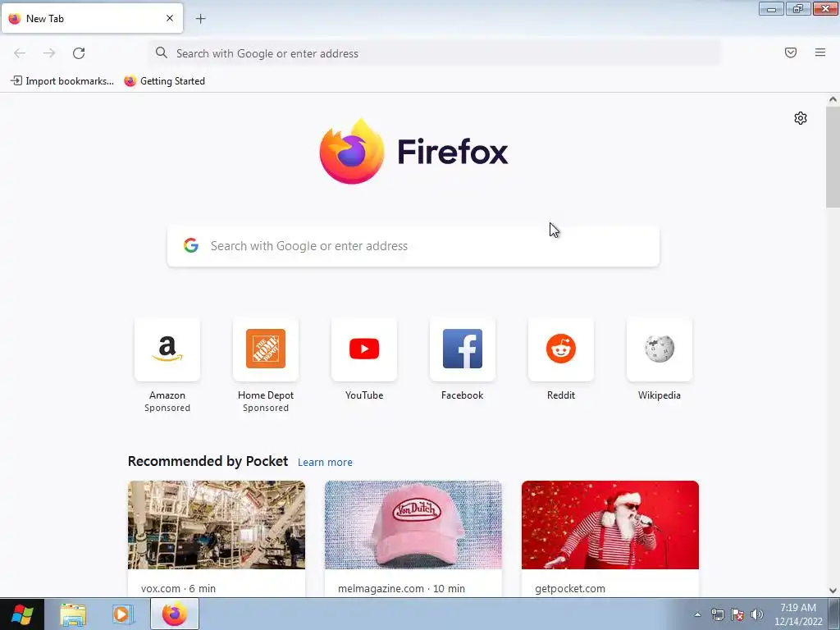The height and width of the screenshot is (630, 840).
Task: Focus the top address bar
Action: [435, 53]
